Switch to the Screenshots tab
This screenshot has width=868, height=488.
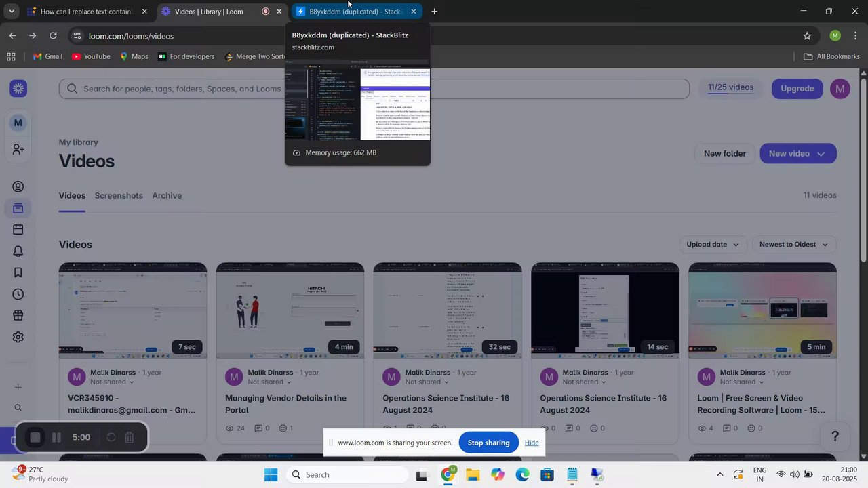119,196
